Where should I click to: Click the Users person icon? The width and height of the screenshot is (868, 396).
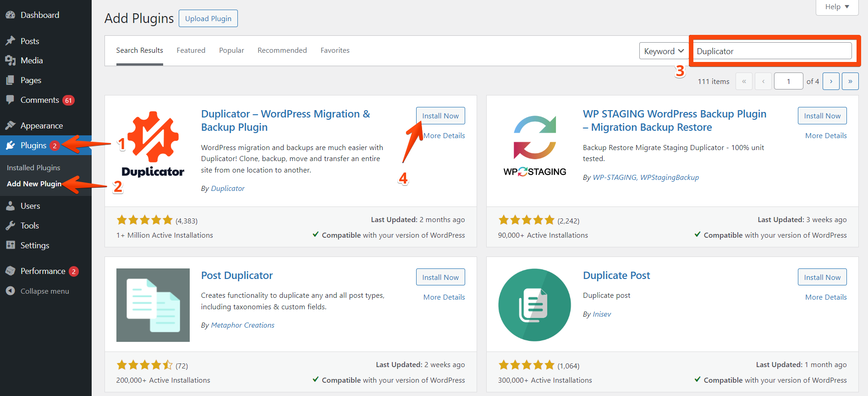coord(11,206)
